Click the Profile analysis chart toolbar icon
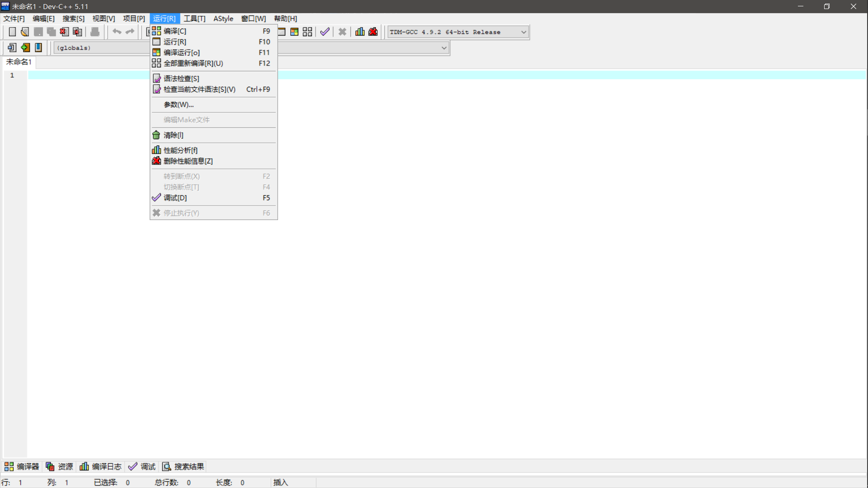868x488 pixels. pyautogui.click(x=360, y=32)
